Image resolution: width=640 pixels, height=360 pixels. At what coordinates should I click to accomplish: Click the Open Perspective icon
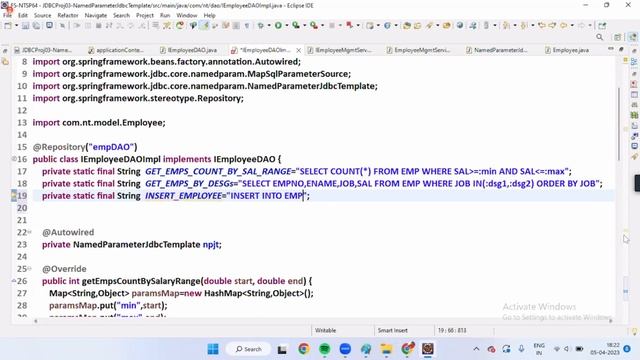click(x=618, y=37)
